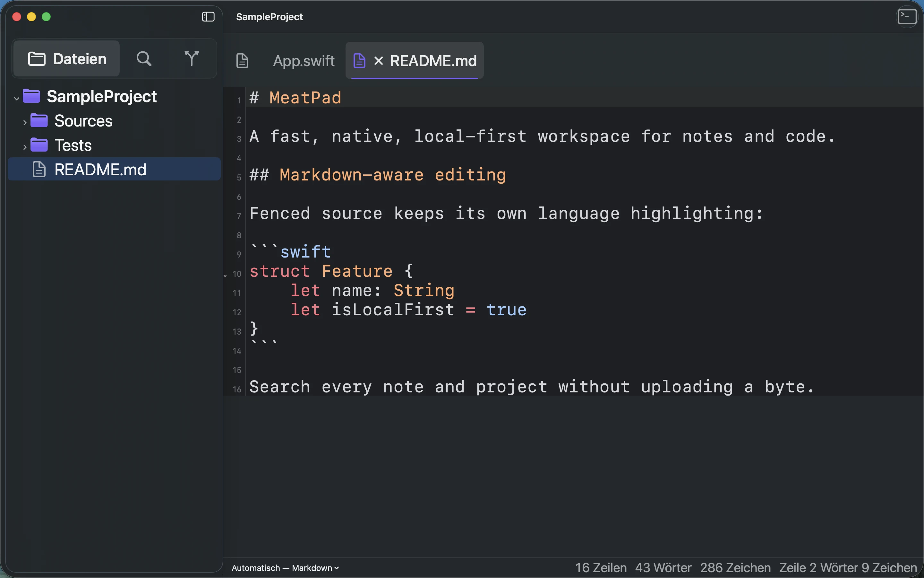924x578 pixels.
Task: Click "Search every note and project" line
Action: [532, 387]
